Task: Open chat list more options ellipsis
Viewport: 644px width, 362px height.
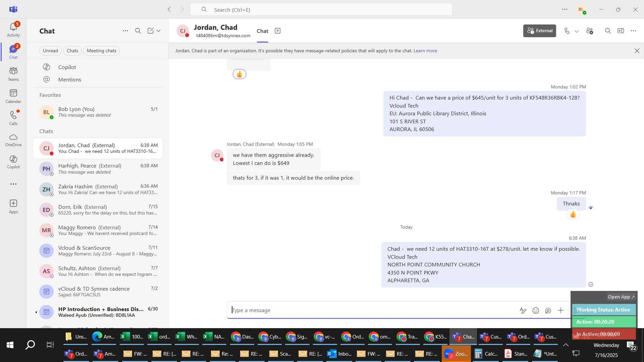Action: 125,31
